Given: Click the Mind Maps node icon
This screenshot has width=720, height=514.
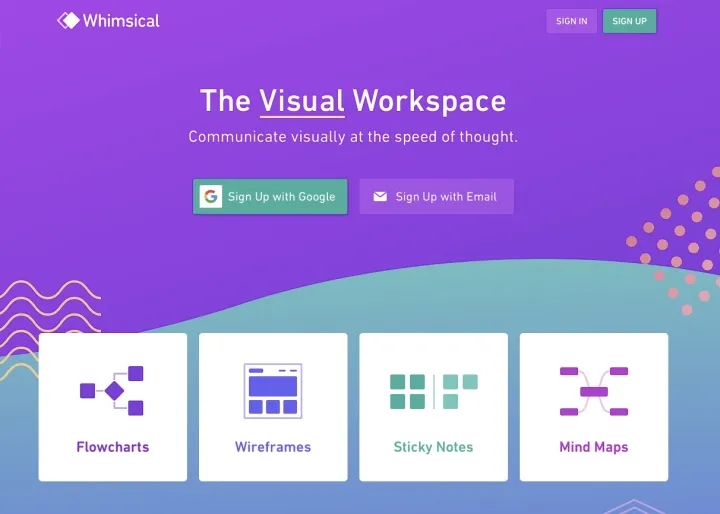Looking at the screenshot, I should tap(594, 391).
